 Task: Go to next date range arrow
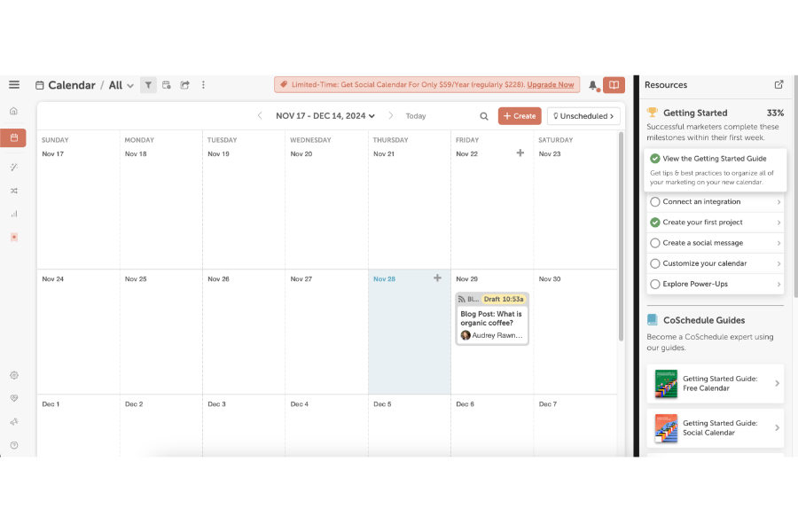[x=390, y=115]
